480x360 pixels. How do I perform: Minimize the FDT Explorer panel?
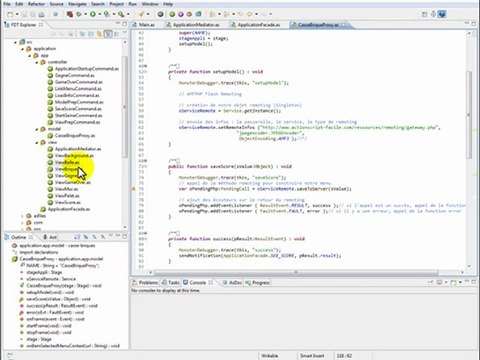pos(118,24)
